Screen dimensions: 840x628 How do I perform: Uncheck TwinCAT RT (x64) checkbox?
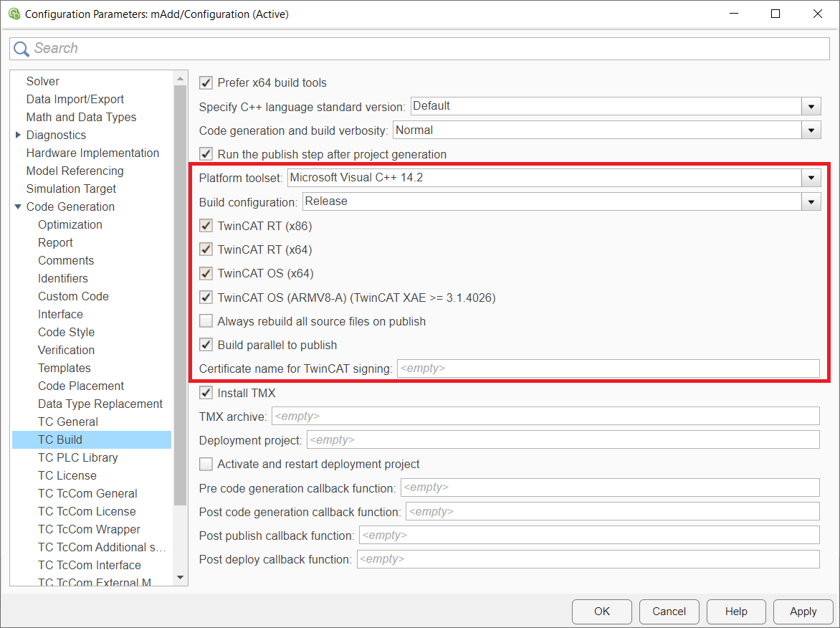click(206, 249)
